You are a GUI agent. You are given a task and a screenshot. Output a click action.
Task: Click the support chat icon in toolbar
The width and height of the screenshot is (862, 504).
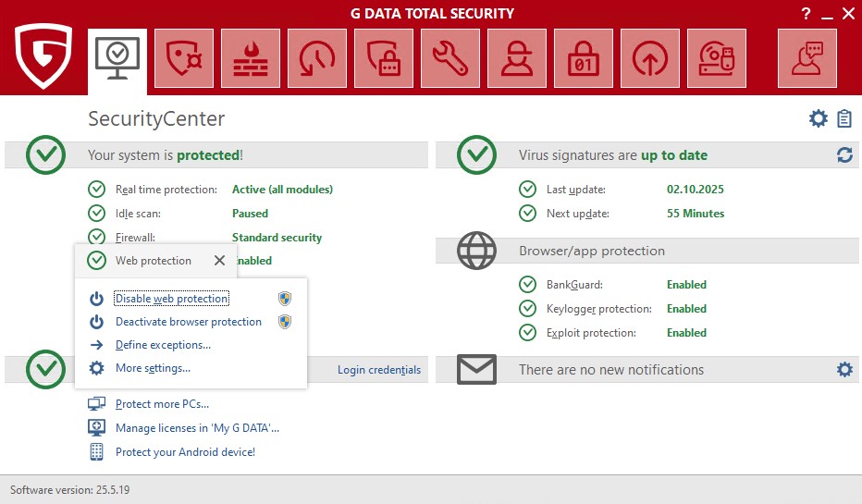807,58
